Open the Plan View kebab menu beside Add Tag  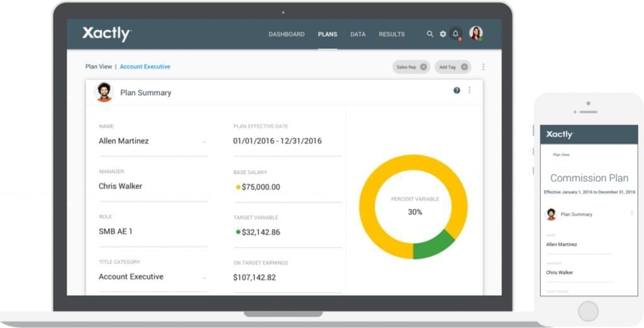click(x=484, y=67)
